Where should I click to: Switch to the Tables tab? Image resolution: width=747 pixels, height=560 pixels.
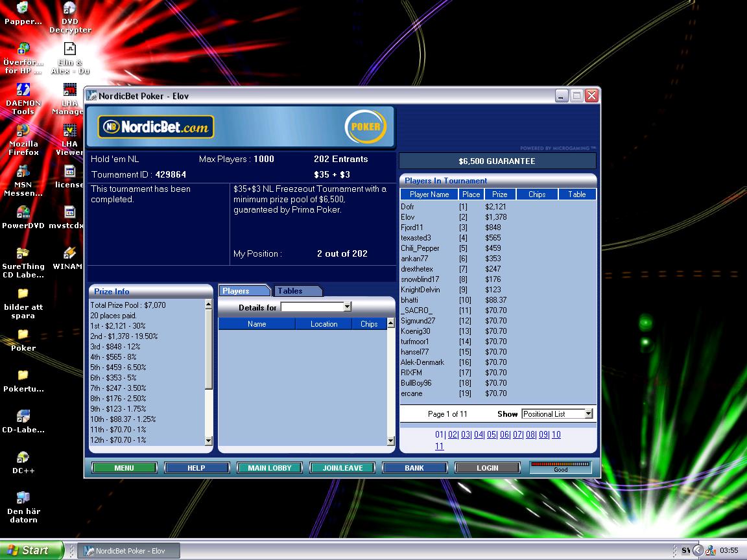[298, 290]
